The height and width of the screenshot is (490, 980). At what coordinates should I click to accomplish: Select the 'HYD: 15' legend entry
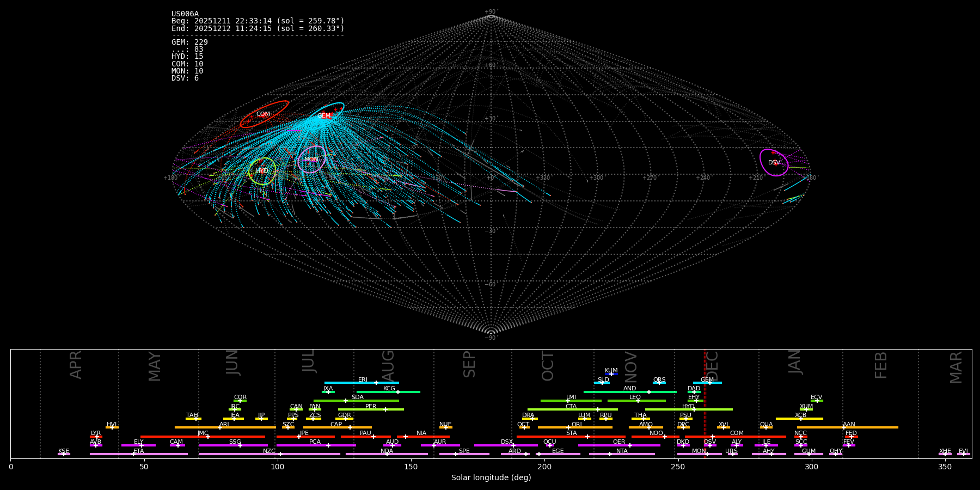187,57
